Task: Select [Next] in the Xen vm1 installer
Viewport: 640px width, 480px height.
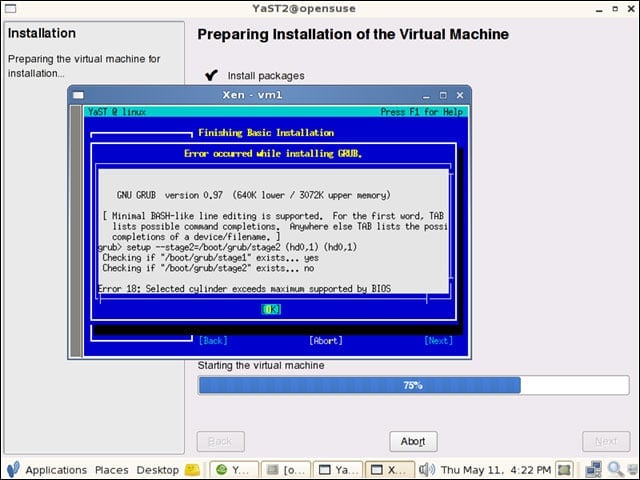Action: (x=439, y=341)
